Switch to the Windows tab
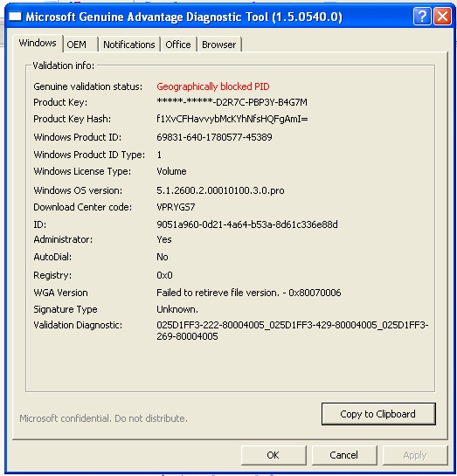Image resolution: width=457 pixels, height=476 pixels. tap(38, 43)
